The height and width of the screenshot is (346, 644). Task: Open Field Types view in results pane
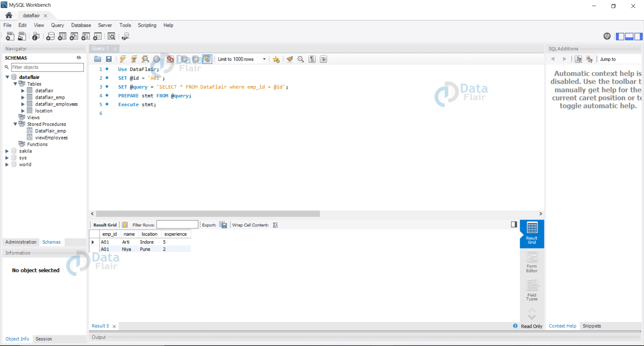[532, 289]
